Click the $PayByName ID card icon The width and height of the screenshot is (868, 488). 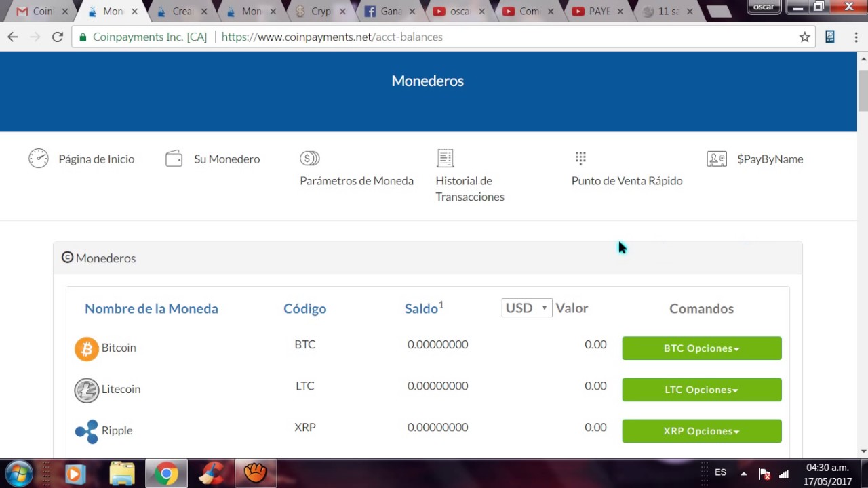pyautogui.click(x=717, y=159)
